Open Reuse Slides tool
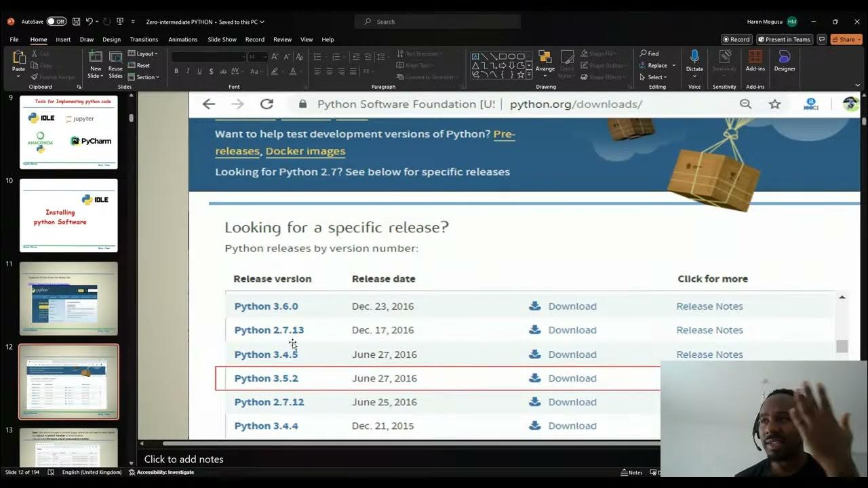Viewport: 868px width, 488px height. click(x=115, y=64)
